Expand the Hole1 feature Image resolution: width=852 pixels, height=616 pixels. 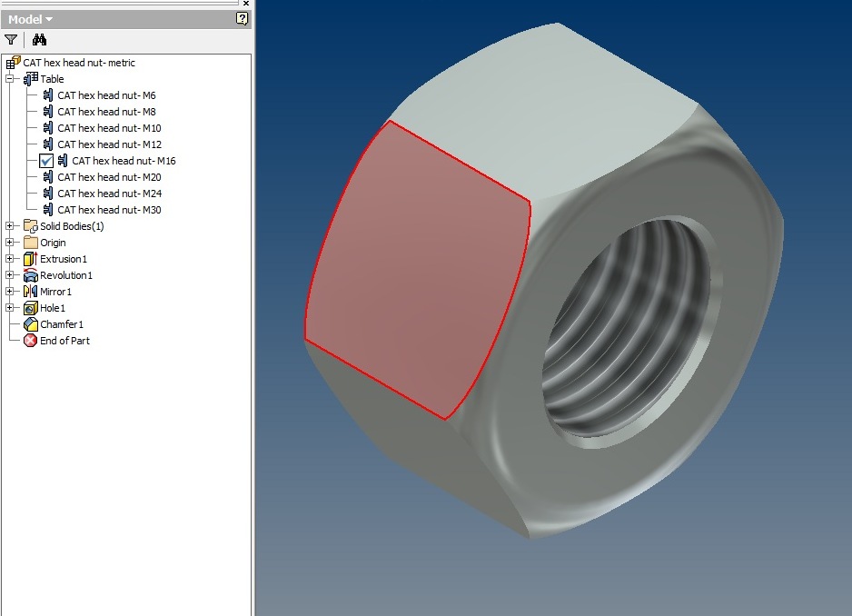coord(10,307)
